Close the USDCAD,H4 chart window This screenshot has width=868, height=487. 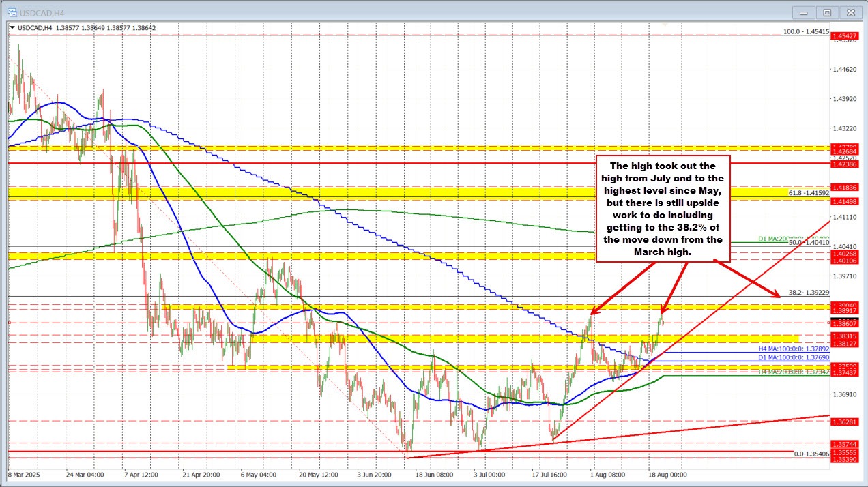click(x=850, y=12)
